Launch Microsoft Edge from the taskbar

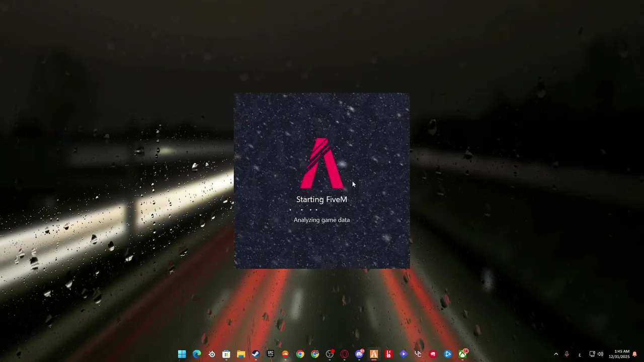click(197, 354)
